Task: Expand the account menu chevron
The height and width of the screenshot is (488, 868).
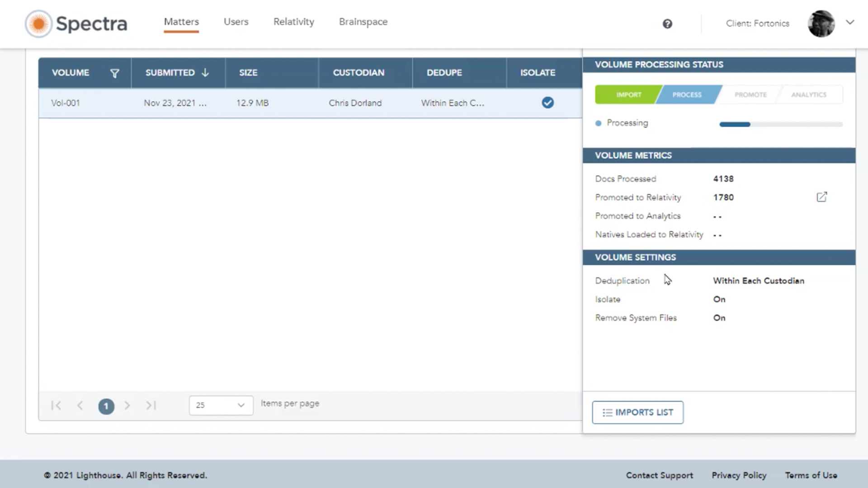Action: coord(850,22)
